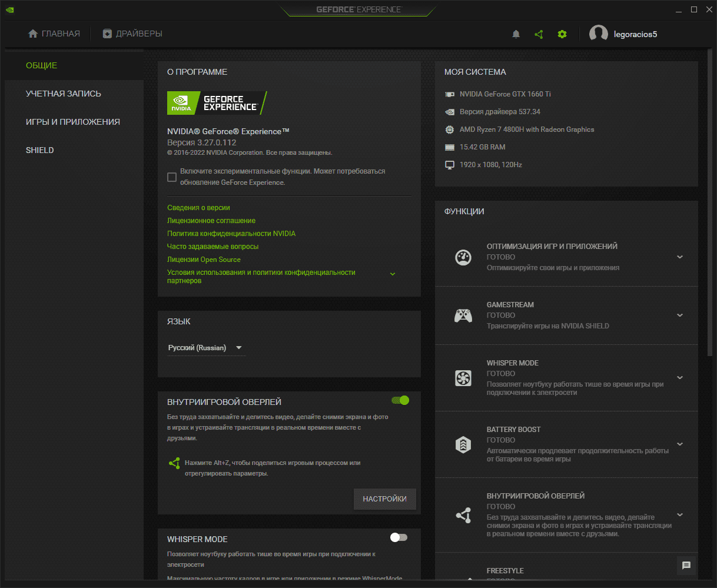
Task: Click the МОЯ СИСТЕМА panel heading
Action: click(x=475, y=72)
